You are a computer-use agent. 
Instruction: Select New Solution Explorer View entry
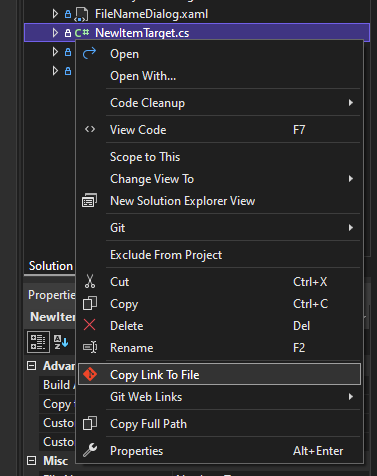pos(219,201)
